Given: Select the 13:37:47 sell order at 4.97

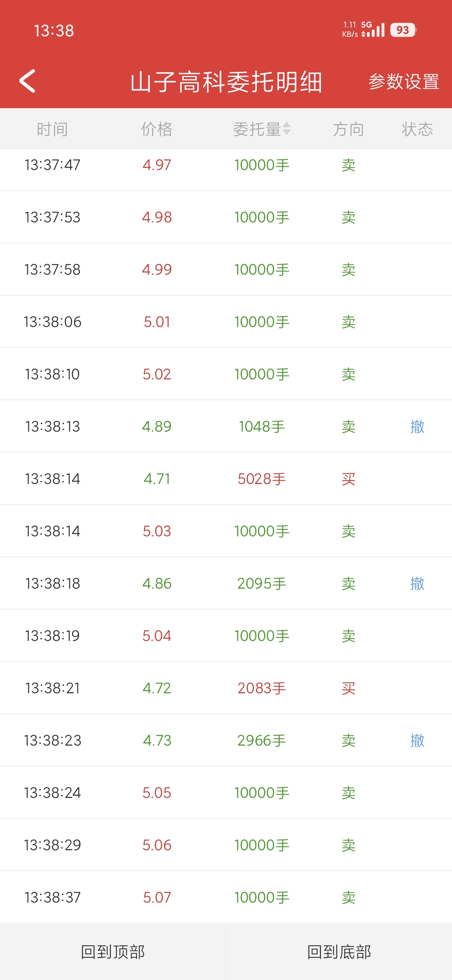Looking at the screenshot, I should [157, 165].
